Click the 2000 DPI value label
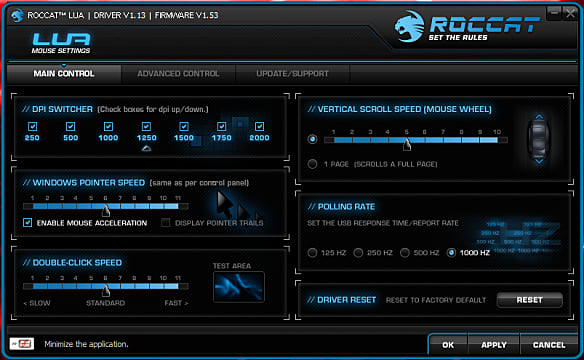 coord(260,138)
